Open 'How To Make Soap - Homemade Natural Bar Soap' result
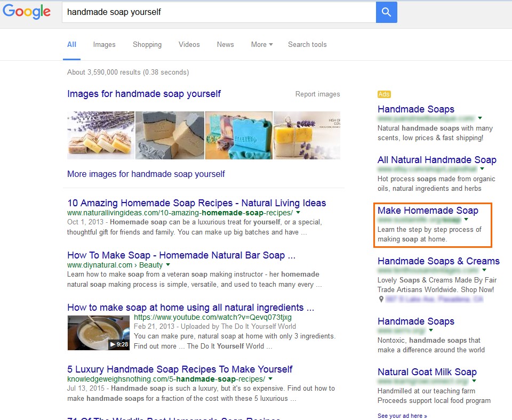The height and width of the screenshot is (420, 512). pos(181,255)
